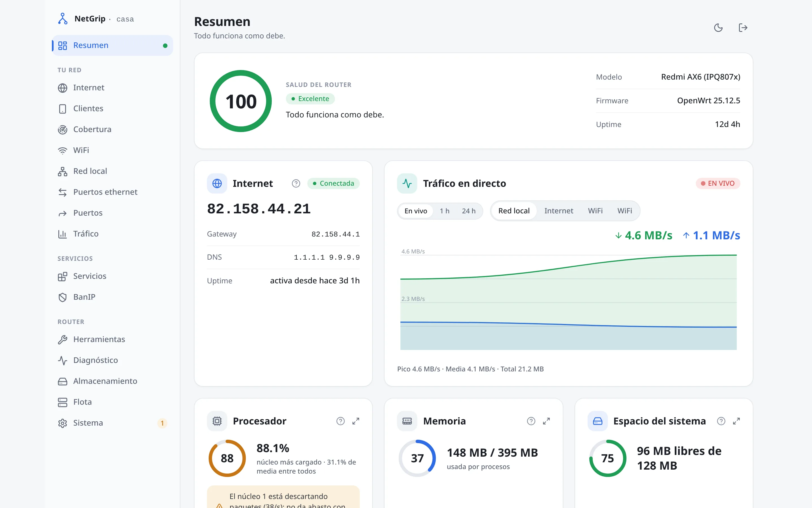Open the Procesador help icon
Viewport: 812px width, 508px height.
point(340,421)
